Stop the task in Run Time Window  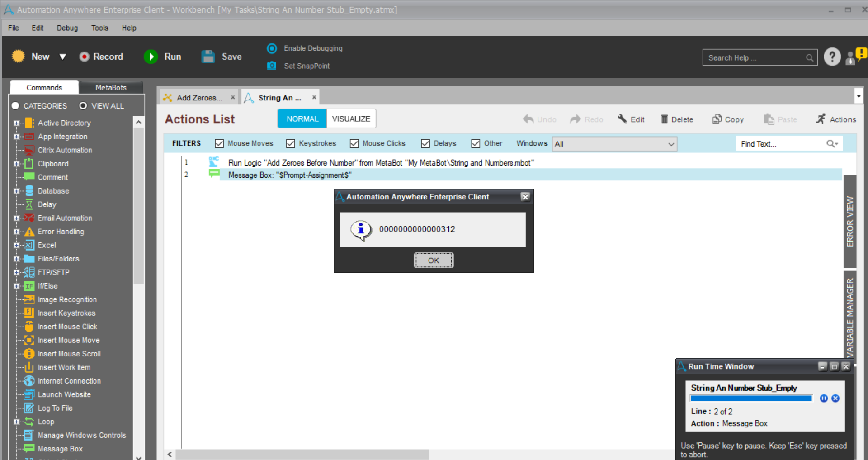pos(835,398)
